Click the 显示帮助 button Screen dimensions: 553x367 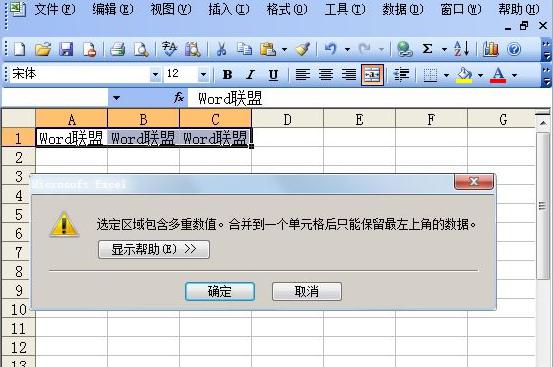pos(154,249)
